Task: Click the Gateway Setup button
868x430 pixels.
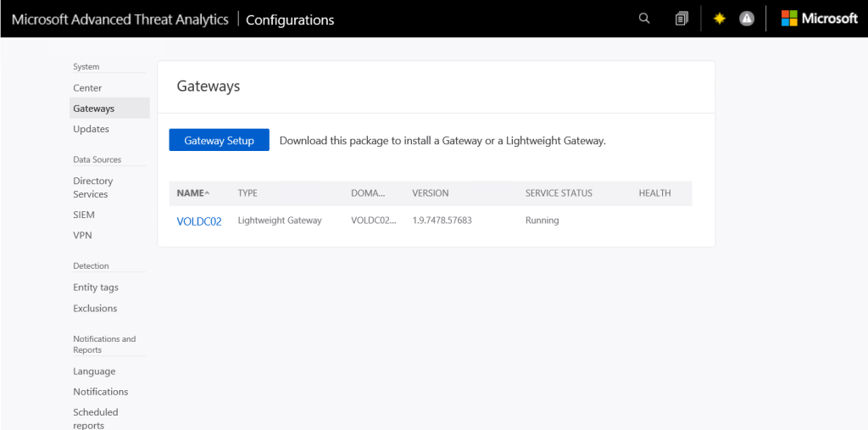Action: [219, 141]
